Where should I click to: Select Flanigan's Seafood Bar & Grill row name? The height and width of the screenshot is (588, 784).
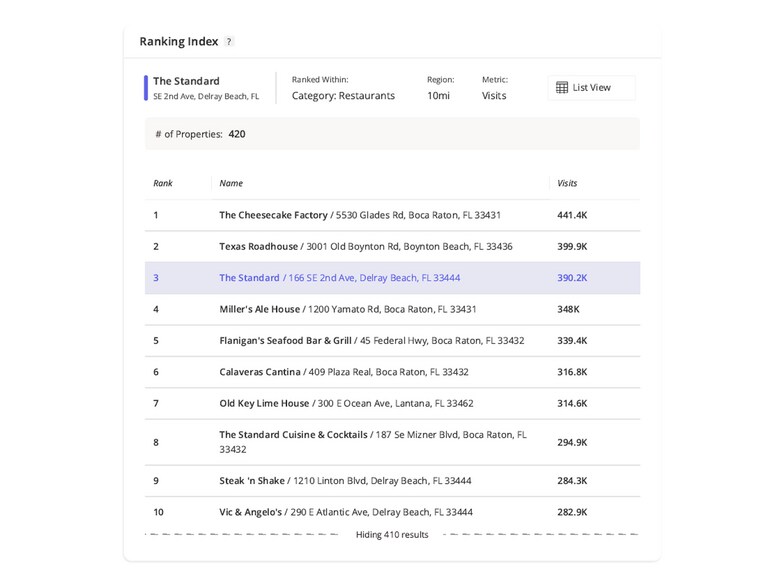click(x=286, y=340)
